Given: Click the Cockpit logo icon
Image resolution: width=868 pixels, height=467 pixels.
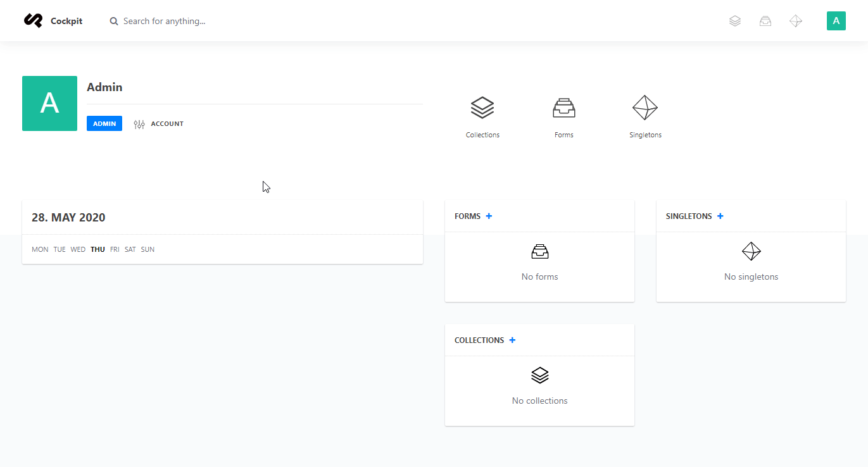Looking at the screenshot, I should pos(33,21).
